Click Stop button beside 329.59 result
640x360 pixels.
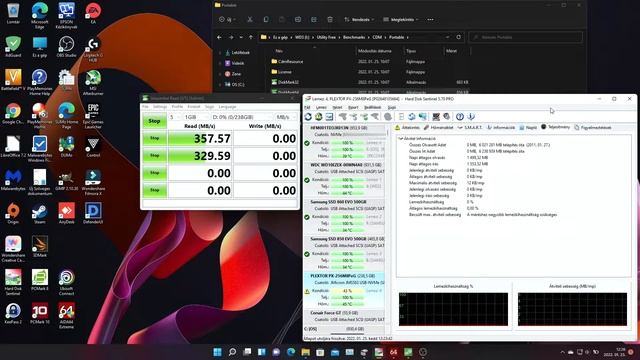[154, 156]
